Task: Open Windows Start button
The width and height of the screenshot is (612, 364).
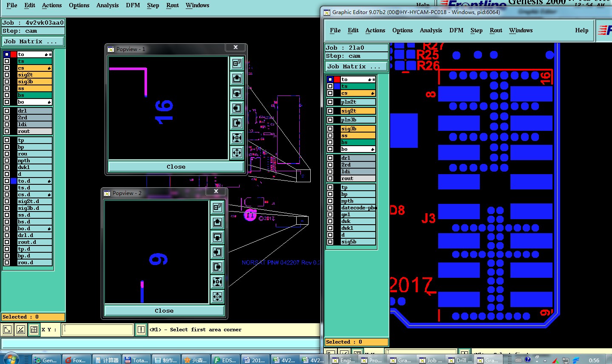Action: point(11,359)
